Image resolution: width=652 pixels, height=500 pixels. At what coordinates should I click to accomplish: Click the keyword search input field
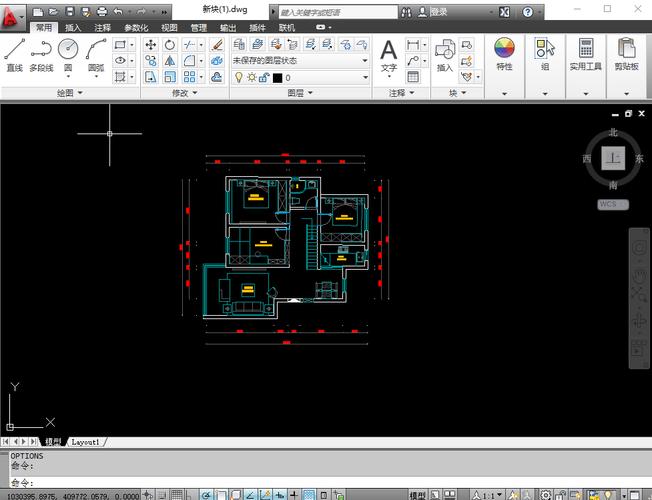tap(338, 12)
